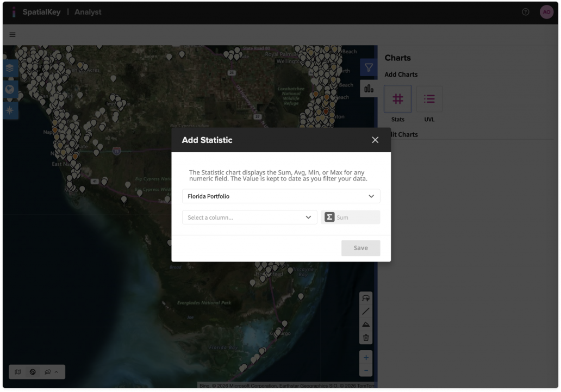Switch to the bar chart panel tab
Viewport: 561px width, 392px height.
point(369,89)
